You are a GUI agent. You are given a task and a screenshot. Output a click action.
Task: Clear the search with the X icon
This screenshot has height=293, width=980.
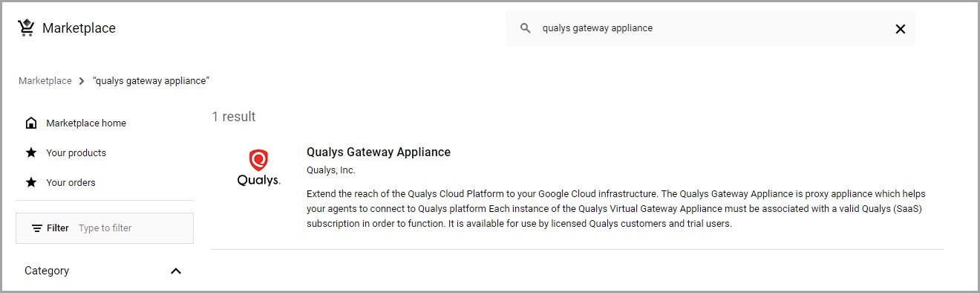pos(901,29)
